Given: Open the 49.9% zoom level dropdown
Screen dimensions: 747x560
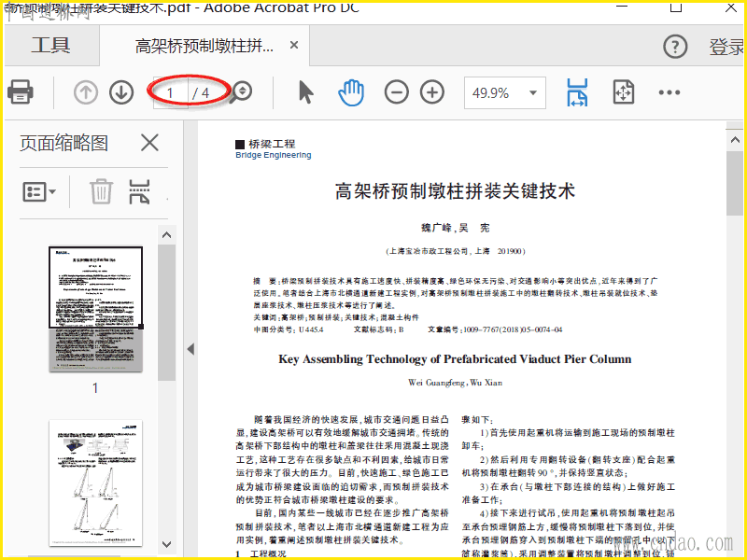Looking at the screenshot, I should pyautogui.click(x=505, y=92).
